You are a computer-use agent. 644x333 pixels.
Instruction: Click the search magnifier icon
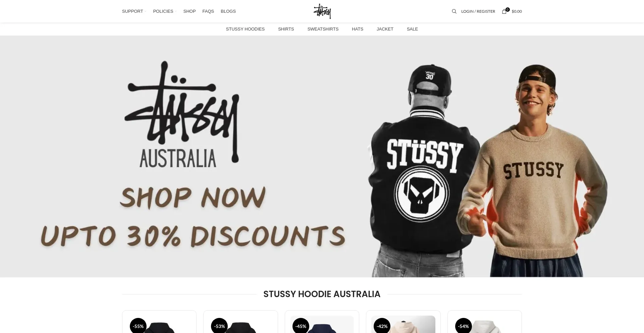(454, 11)
